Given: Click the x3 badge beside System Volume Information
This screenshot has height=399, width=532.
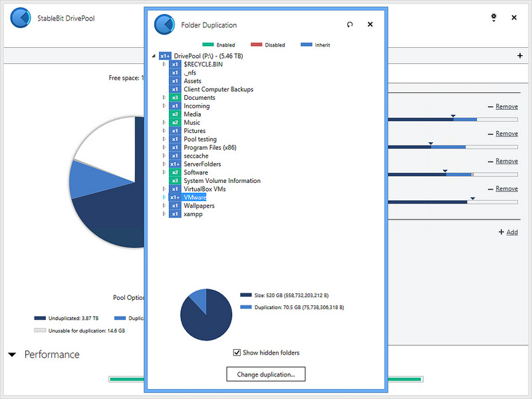Looking at the screenshot, I should point(175,180).
